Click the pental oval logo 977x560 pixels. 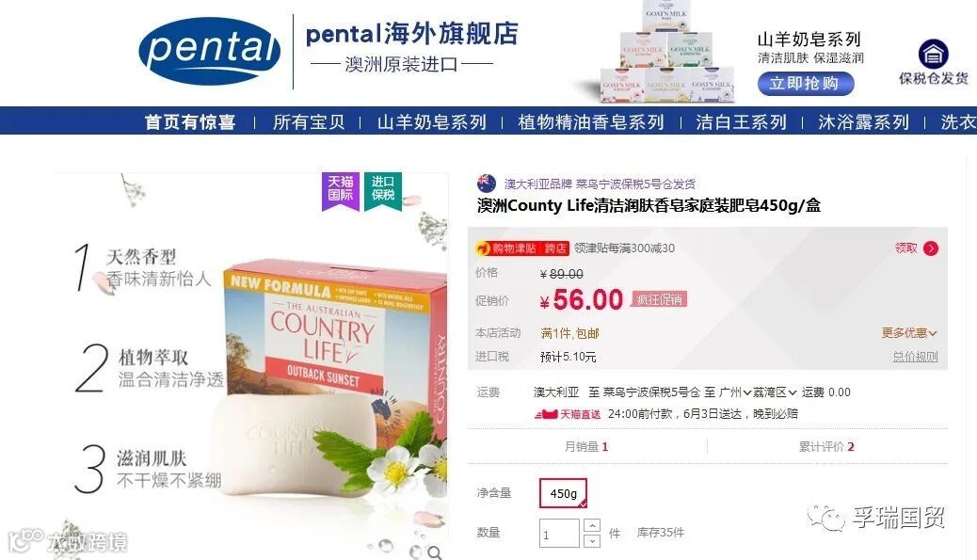(209, 51)
